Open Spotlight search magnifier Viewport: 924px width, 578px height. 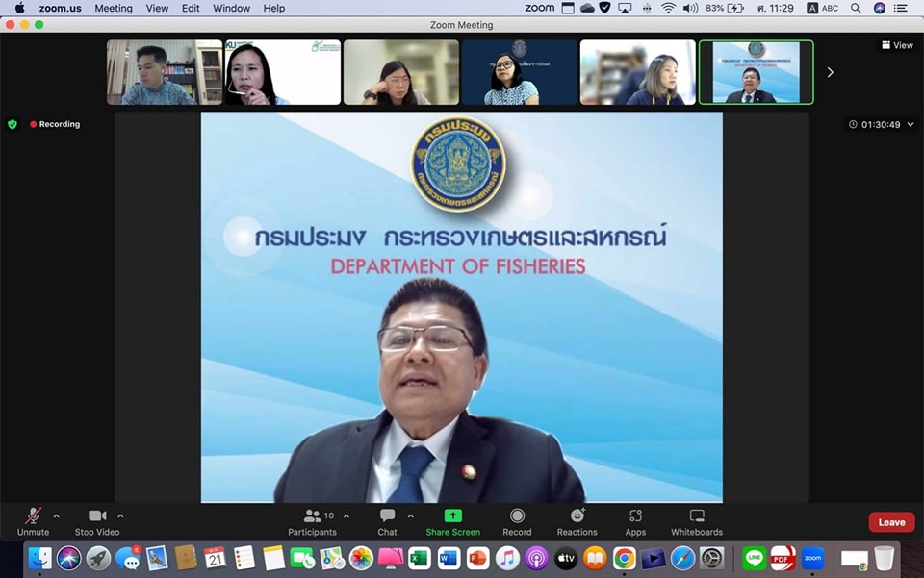pyautogui.click(x=856, y=9)
